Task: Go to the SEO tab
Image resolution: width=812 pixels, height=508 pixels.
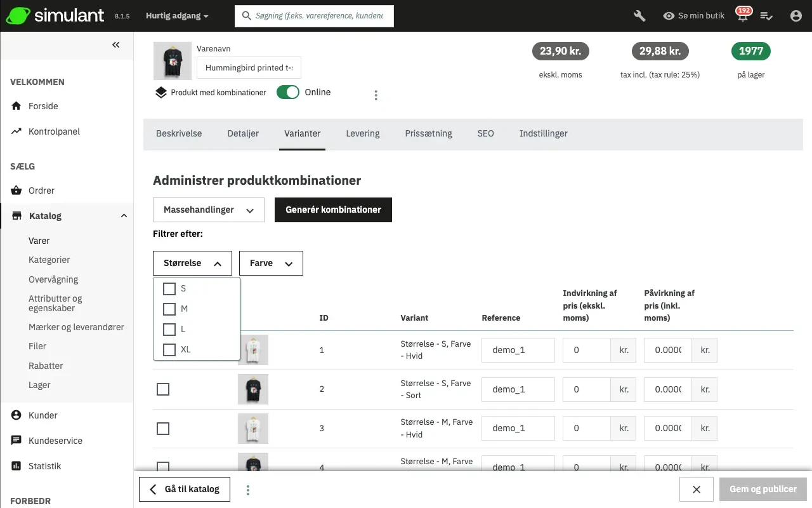Action: point(485,133)
